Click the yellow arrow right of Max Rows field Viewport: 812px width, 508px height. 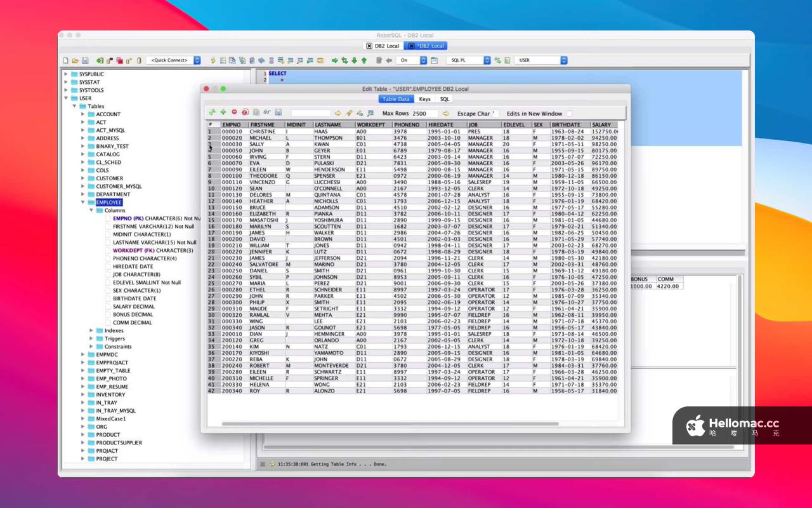click(446, 113)
